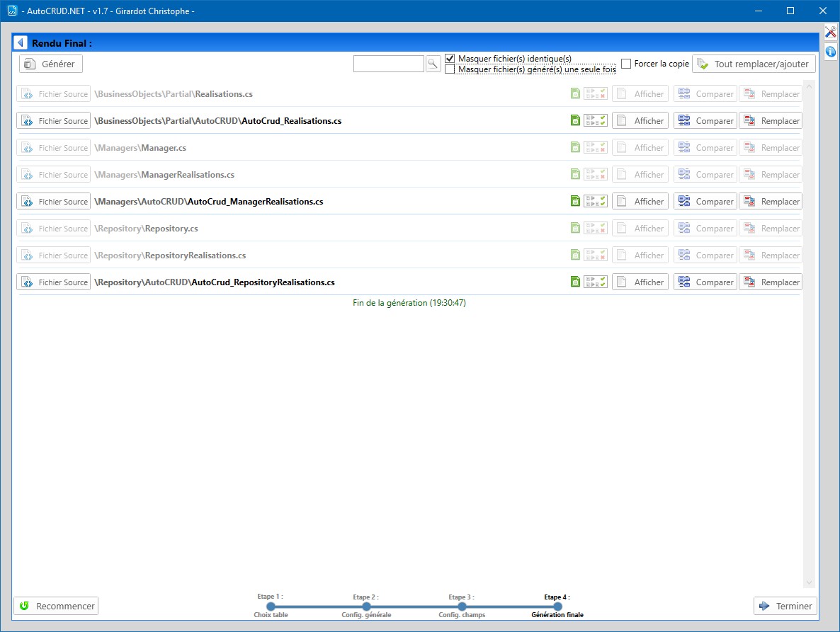The width and height of the screenshot is (840, 632).
Task: Click green file icon for AutoCrud_RepositoryRealisations.cs
Action: click(575, 282)
